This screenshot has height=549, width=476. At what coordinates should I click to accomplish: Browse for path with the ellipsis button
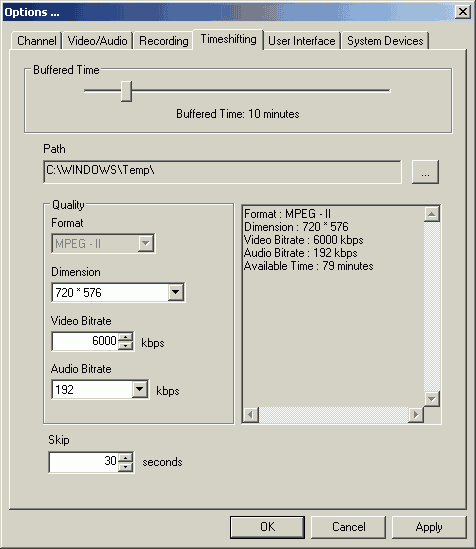pos(425,172)
